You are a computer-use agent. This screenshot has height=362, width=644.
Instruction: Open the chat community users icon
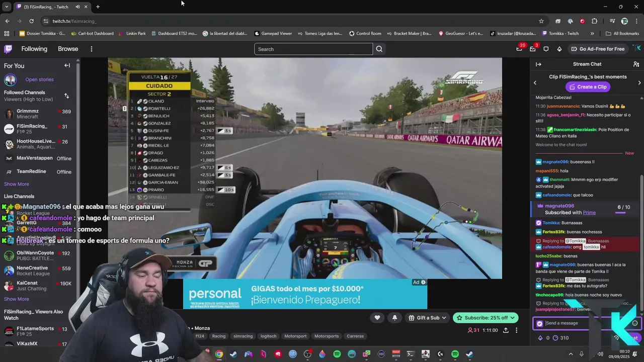(636, 64)
